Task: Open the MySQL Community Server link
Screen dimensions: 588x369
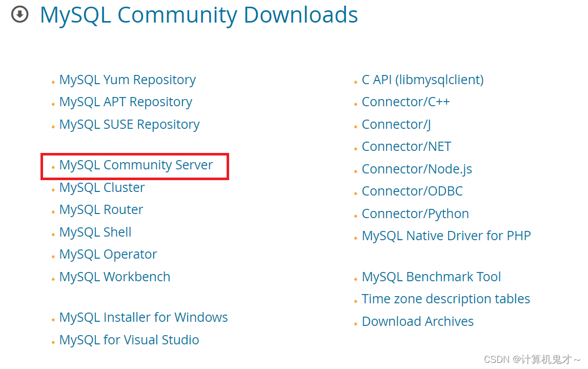Action: 136,165
